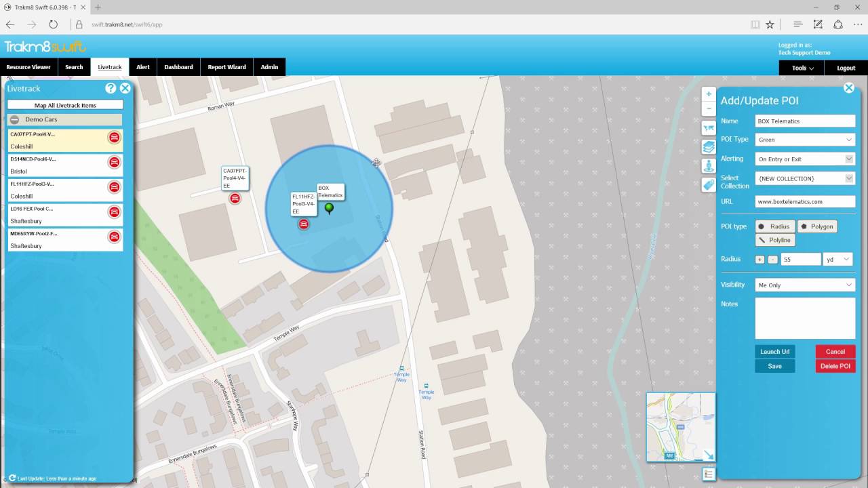Click the CA07FPT row red car icon
This screenshot has width=868, height=488.
(114, 138)
